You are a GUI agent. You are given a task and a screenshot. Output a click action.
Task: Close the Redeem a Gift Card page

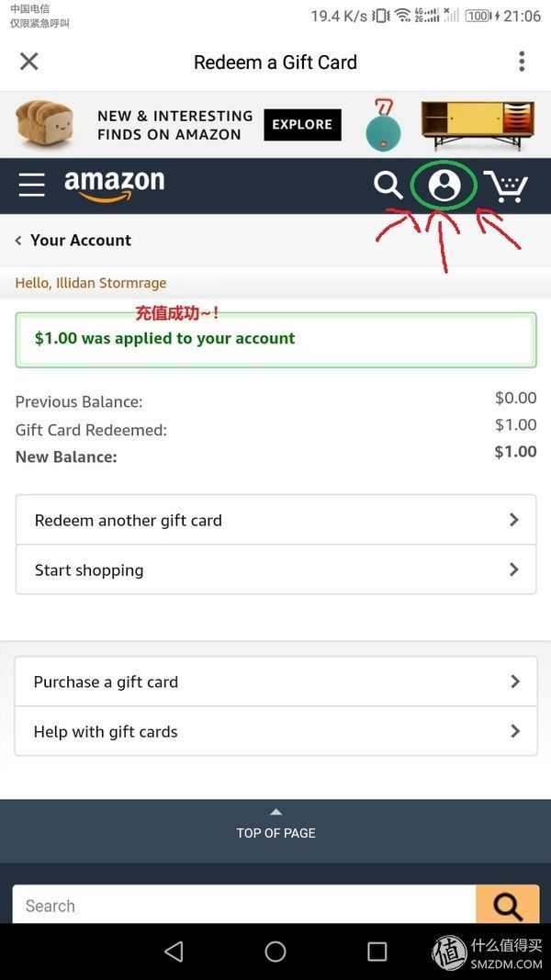point(29,62)
